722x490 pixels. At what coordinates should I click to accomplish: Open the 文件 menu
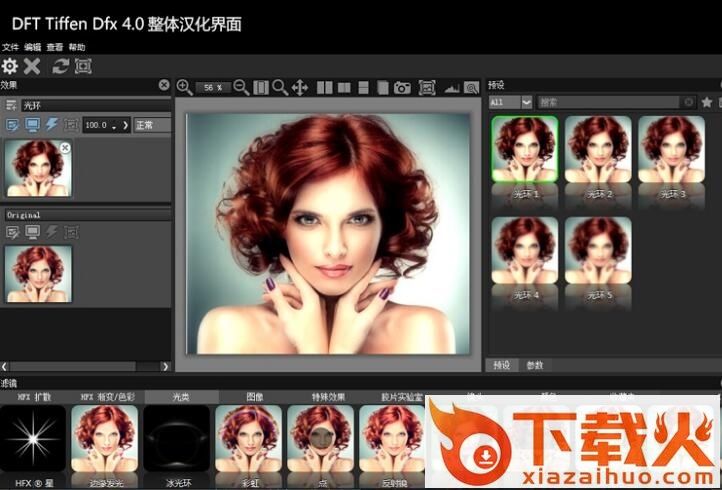[x=10, y=47]
